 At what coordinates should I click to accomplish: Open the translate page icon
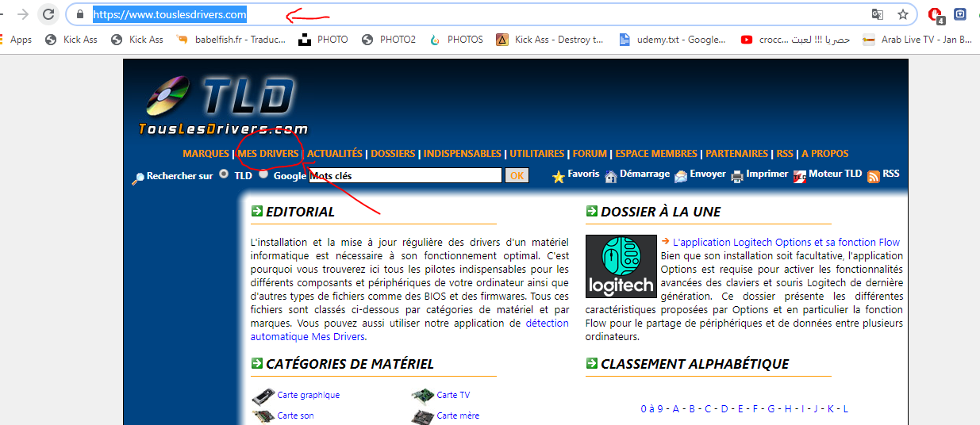tap(877, 14)
